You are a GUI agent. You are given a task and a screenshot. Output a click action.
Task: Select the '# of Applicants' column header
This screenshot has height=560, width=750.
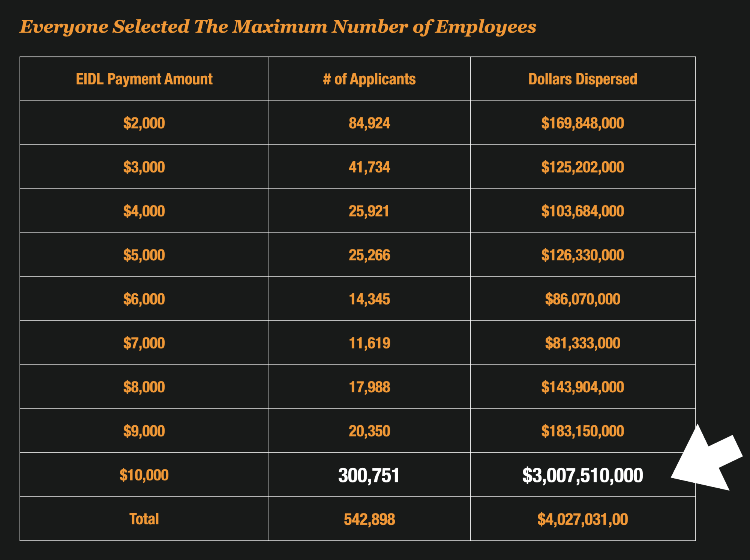(369, 79)
